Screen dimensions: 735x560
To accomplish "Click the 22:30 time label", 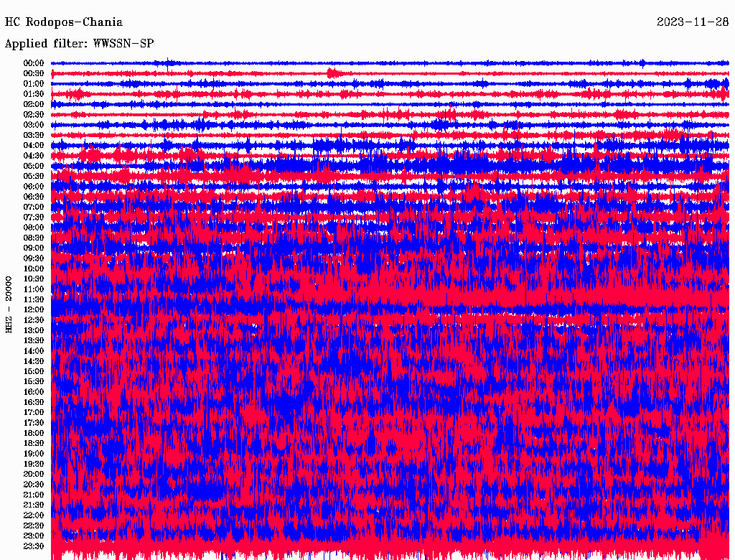I will tap(34, 526).
